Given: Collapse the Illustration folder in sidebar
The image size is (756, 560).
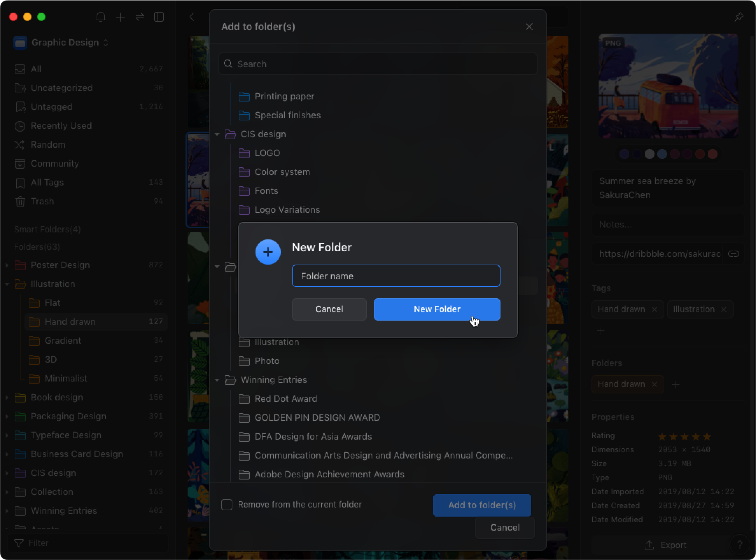Looking at the screenshot, I should [7, 283].
